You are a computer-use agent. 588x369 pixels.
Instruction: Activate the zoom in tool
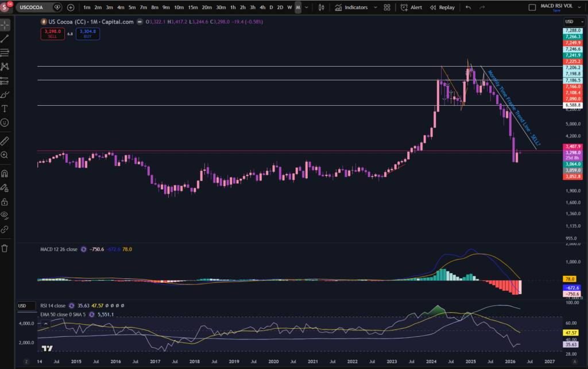[5, 155]
